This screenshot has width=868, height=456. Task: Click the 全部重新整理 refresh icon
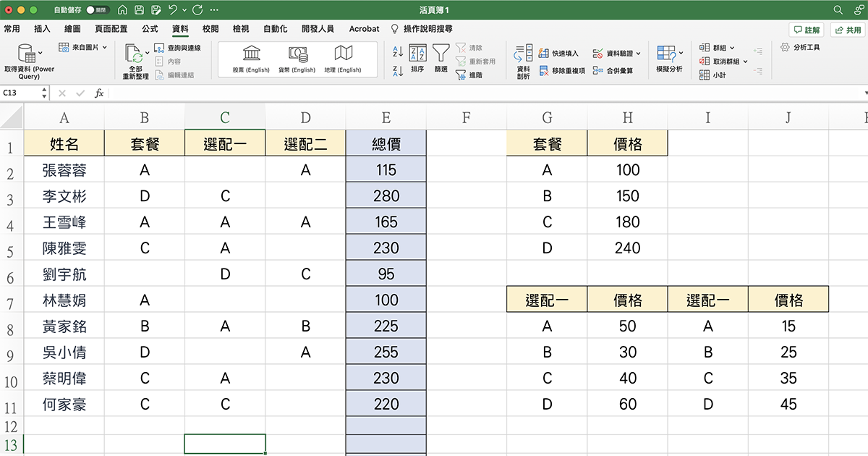click(x=135, y=54)
